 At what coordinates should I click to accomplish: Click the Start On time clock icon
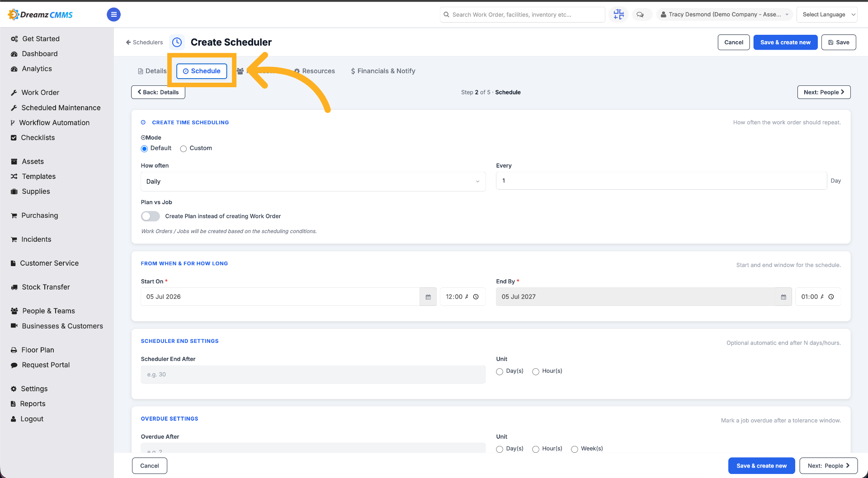476,297
